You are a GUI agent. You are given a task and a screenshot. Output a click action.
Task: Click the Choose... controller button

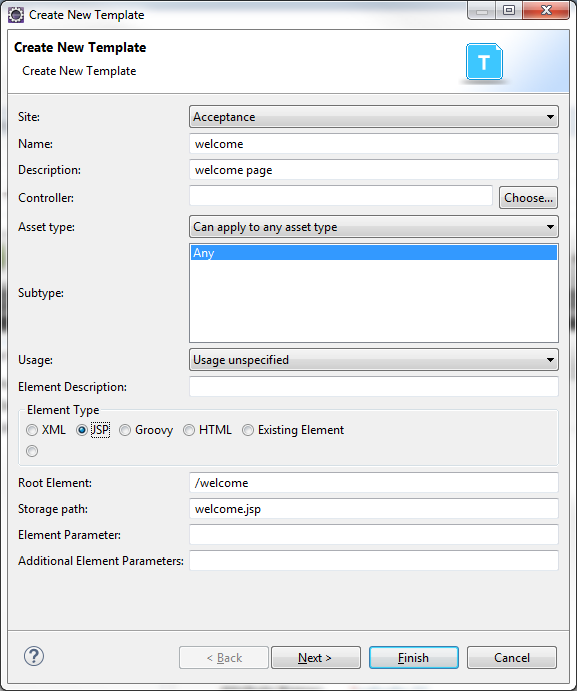pos(528,197)
